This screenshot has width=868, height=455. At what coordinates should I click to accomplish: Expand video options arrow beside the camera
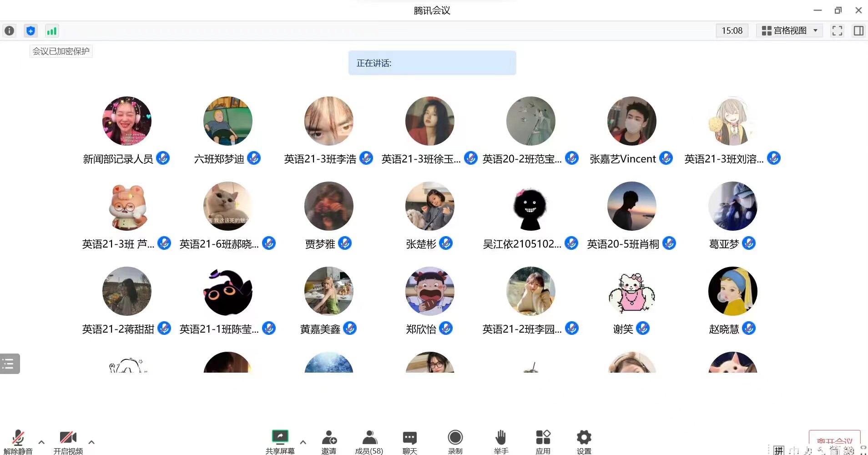coord(91,442)
